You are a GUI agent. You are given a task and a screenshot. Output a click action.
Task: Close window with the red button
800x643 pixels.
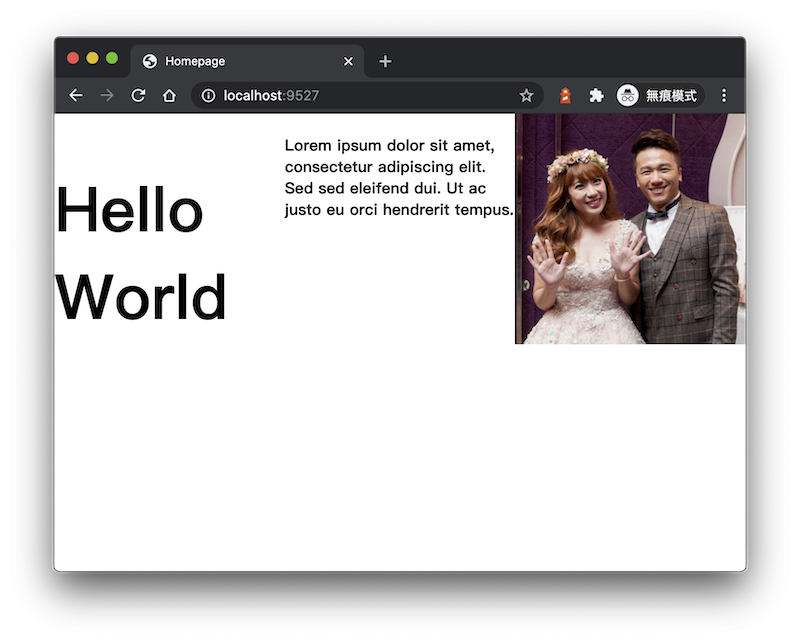pos(73,58)
